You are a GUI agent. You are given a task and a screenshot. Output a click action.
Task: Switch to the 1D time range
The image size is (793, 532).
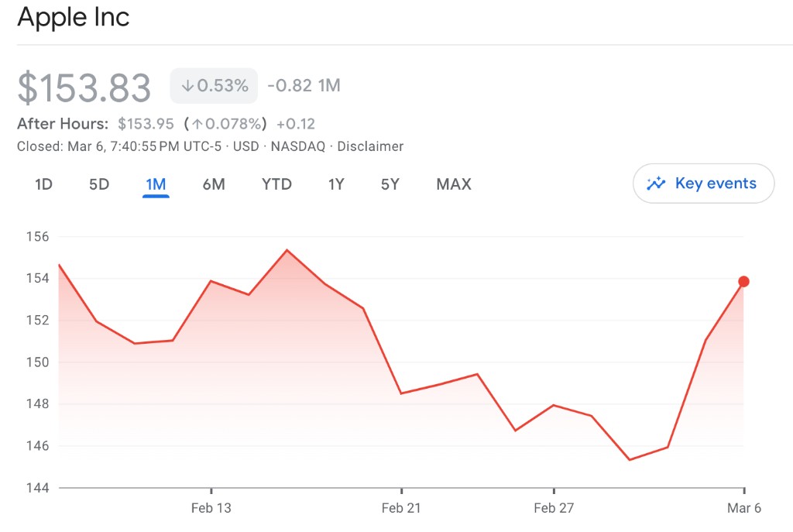43,184
